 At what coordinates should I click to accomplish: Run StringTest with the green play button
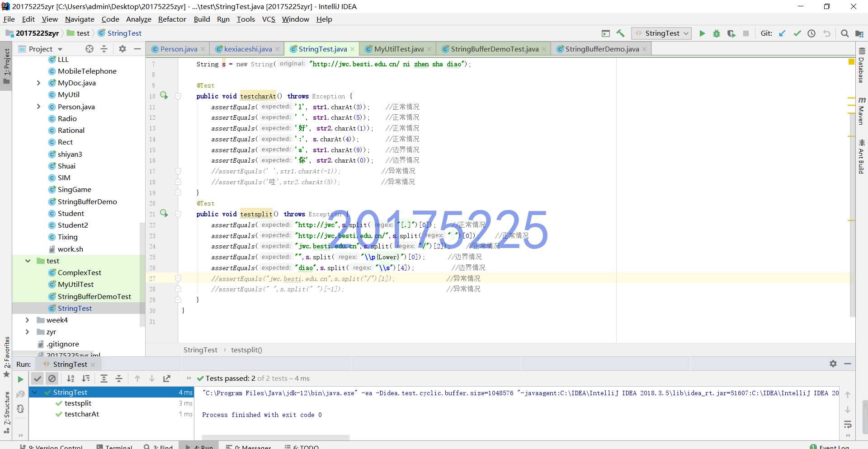pos(702,33)
